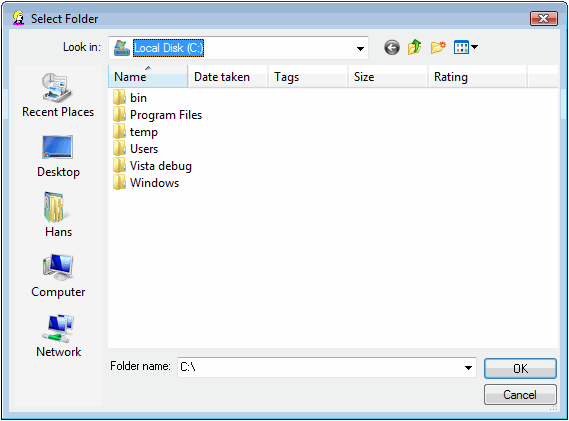Click the Cancel button
The image size is (569, 421).
[x=520, y=395]
